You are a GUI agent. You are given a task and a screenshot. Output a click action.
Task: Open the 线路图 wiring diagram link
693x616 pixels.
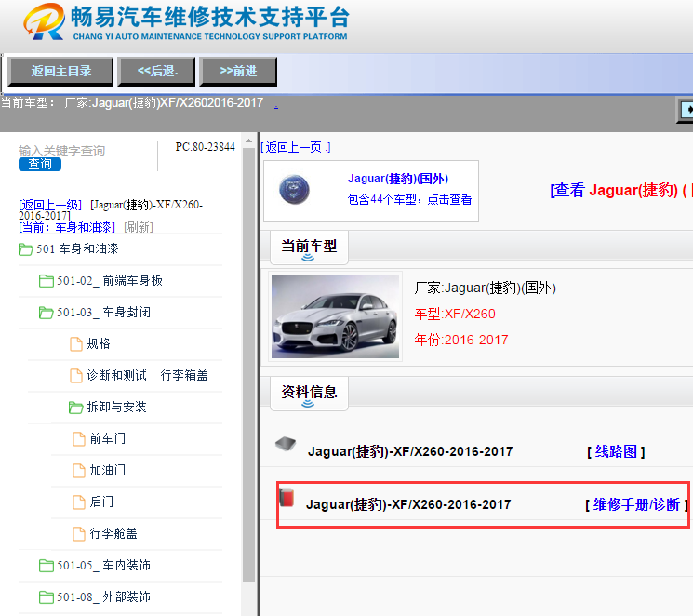[616, 451]
